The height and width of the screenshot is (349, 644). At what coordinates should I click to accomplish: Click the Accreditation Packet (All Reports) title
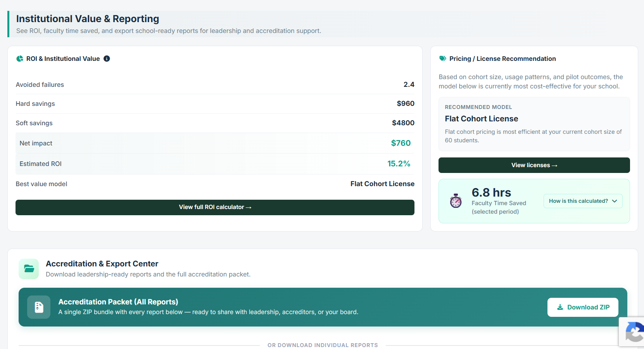tap(118, 302)
